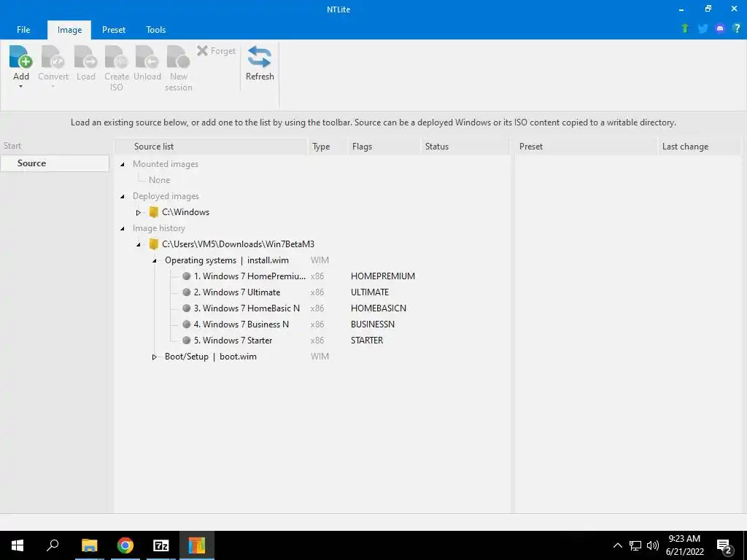Click the NTLite taskbar icon
The width and height of the screenshot is (747, 560).
click(197, 545)
